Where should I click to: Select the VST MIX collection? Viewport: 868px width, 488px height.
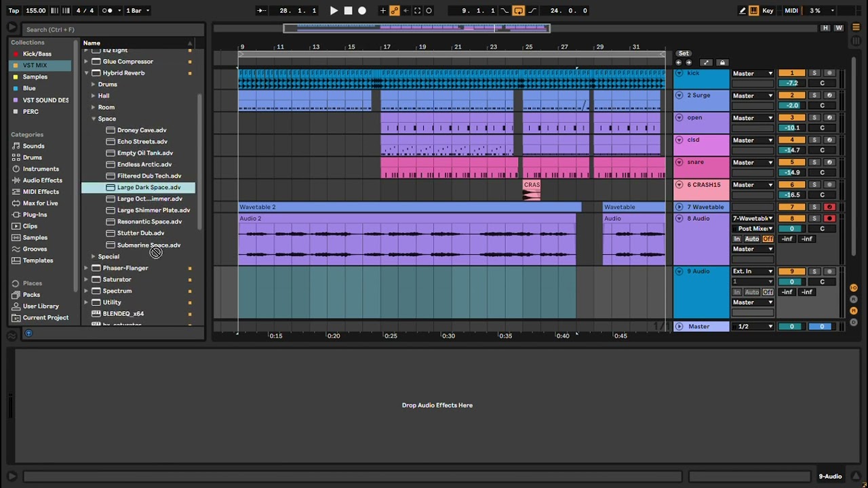click(39, 65)
